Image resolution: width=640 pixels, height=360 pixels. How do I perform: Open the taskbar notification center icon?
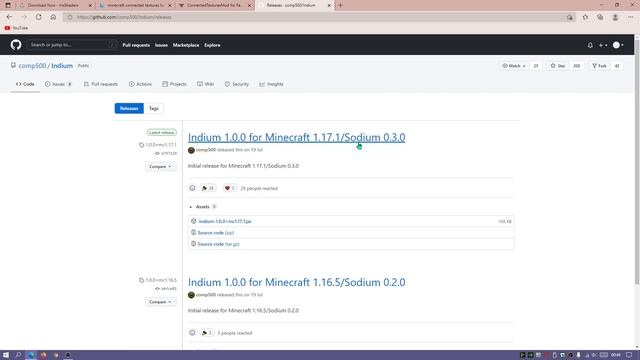pyautogui.click(x=629, y=355)
